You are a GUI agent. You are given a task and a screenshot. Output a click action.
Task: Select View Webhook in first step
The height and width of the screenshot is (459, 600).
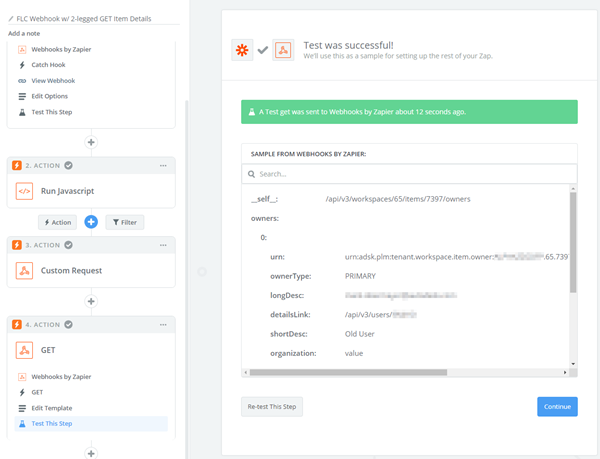coord(53,80)
